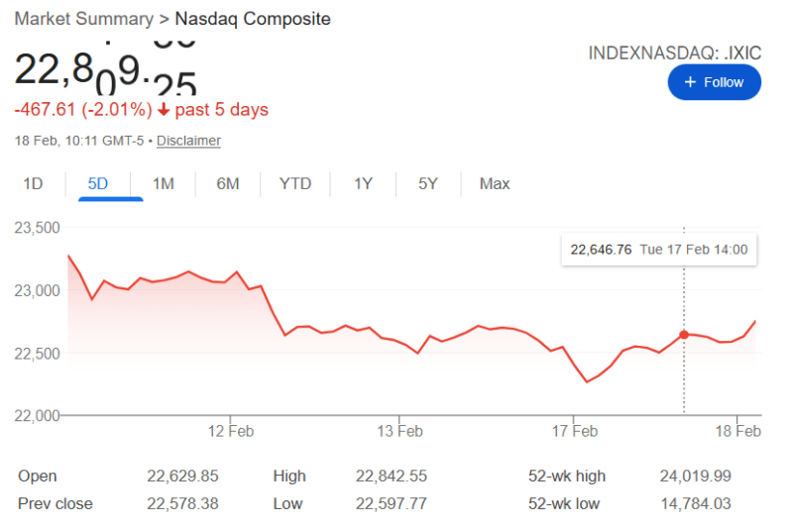Click the 12 Feb date axis label
Screen dimensions: 793x532
pyautogui.click(x=230, y=431)
